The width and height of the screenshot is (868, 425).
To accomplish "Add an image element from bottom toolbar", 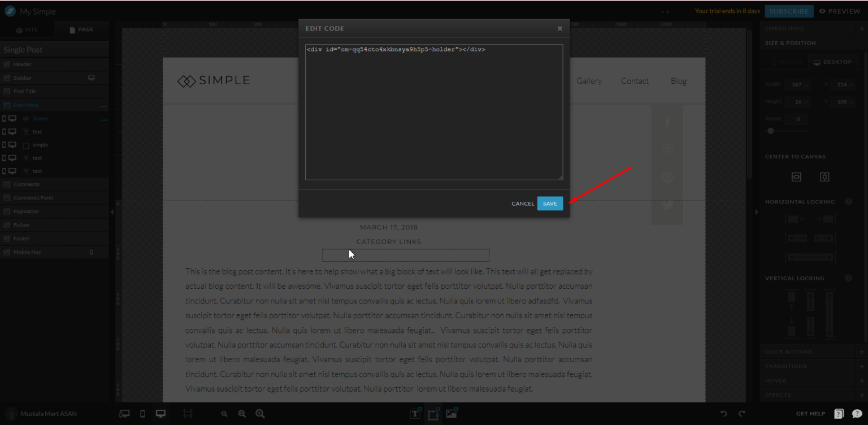I will [451, 414].
